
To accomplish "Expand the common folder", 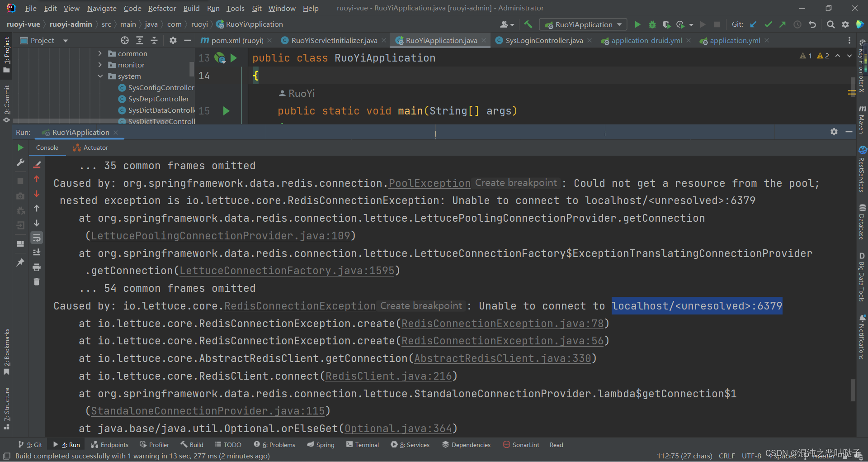I will point(100,53).
